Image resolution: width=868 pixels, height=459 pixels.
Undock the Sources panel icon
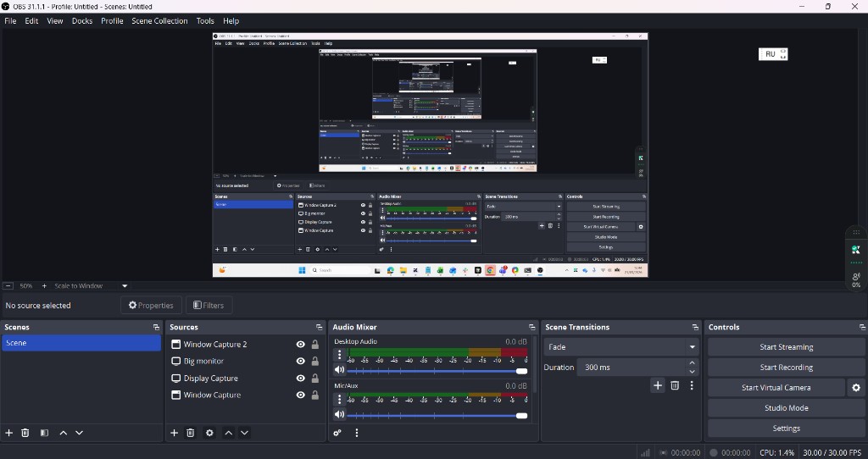[x=319, y=328]
